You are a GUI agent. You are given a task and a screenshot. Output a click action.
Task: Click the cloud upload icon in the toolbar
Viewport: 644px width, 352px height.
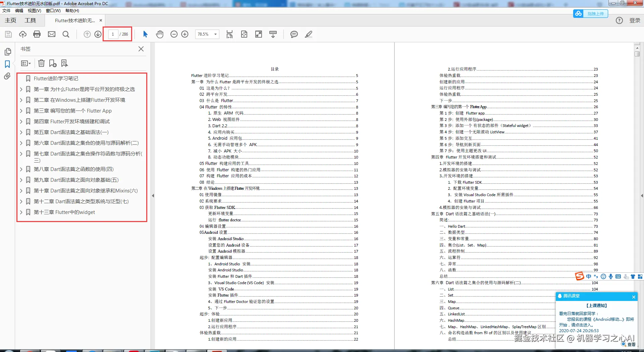coord(23,34)
